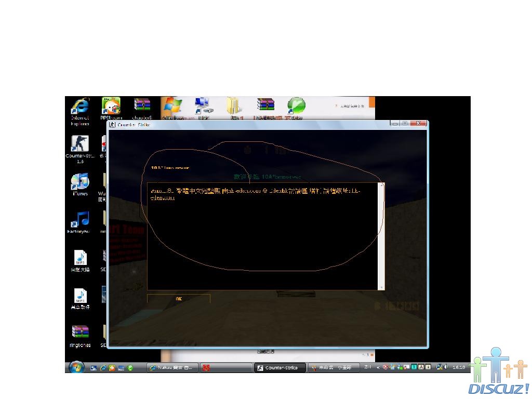Switch to the Internet Explorer taskbar window button
Image resolution: width=532 pixels, height=399 pixels.
point(172,368)
